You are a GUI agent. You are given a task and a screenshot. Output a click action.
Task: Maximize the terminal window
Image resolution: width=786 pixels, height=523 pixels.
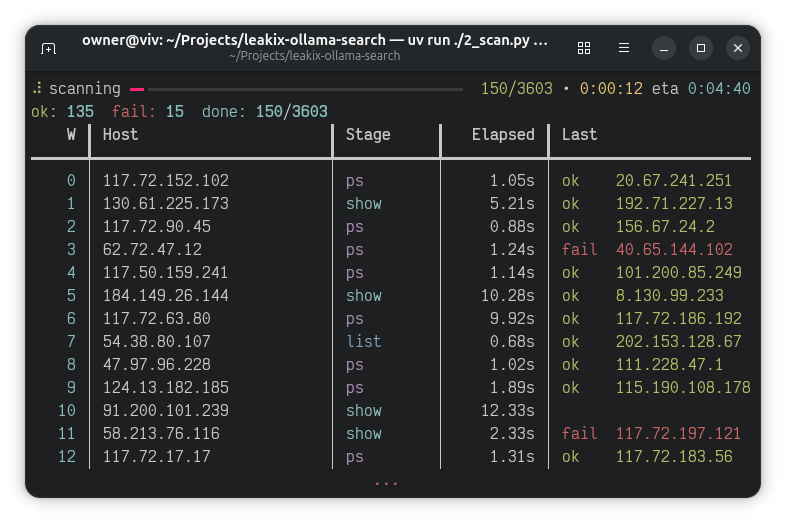[701, 48]
